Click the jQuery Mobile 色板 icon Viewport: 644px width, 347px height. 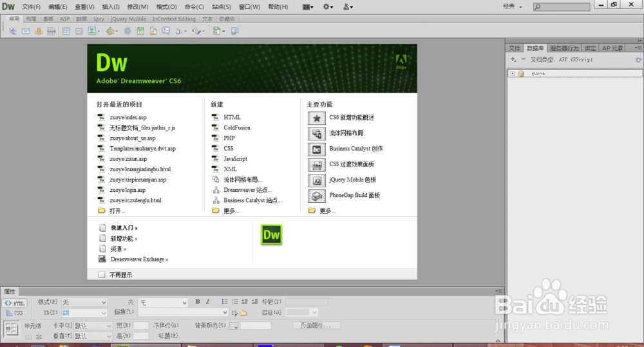317,181
